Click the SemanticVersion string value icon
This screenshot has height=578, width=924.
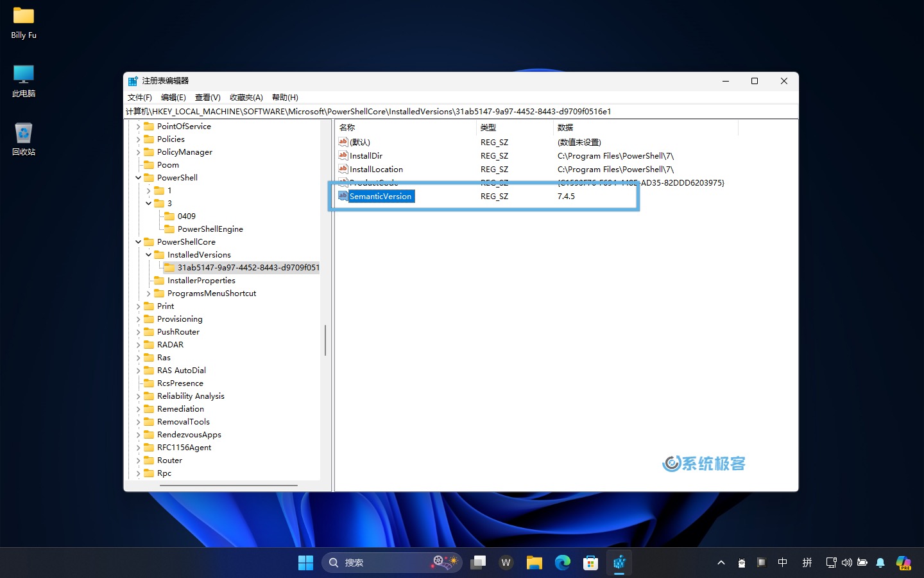click(x=343, y=196)
